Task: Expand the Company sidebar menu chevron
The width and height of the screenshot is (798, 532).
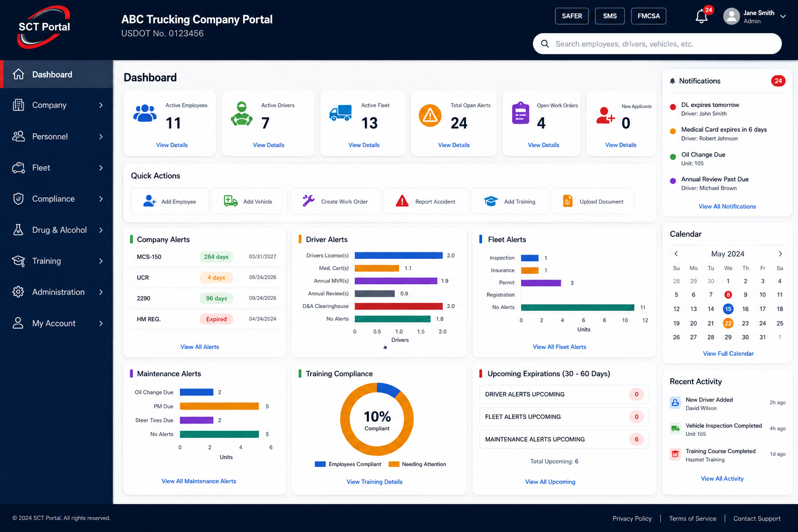Action: click(101, 105)
